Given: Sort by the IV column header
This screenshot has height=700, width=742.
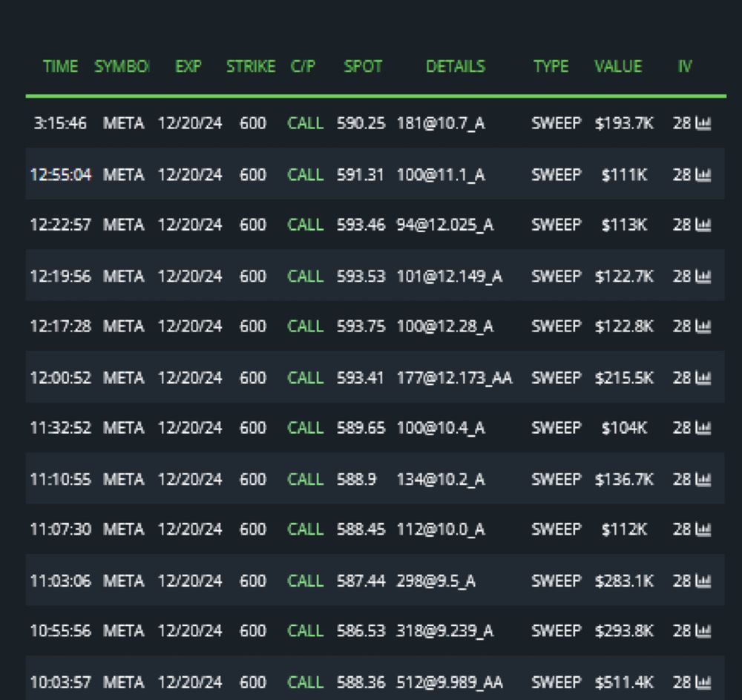Looking at the screenshot, I should point(685,66).
